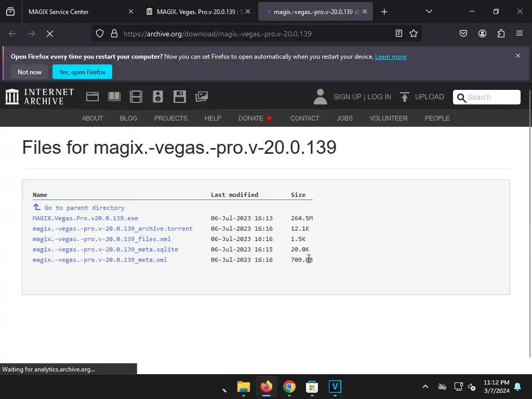Open a new browser tab
The image size is (532, 399).
384,12
